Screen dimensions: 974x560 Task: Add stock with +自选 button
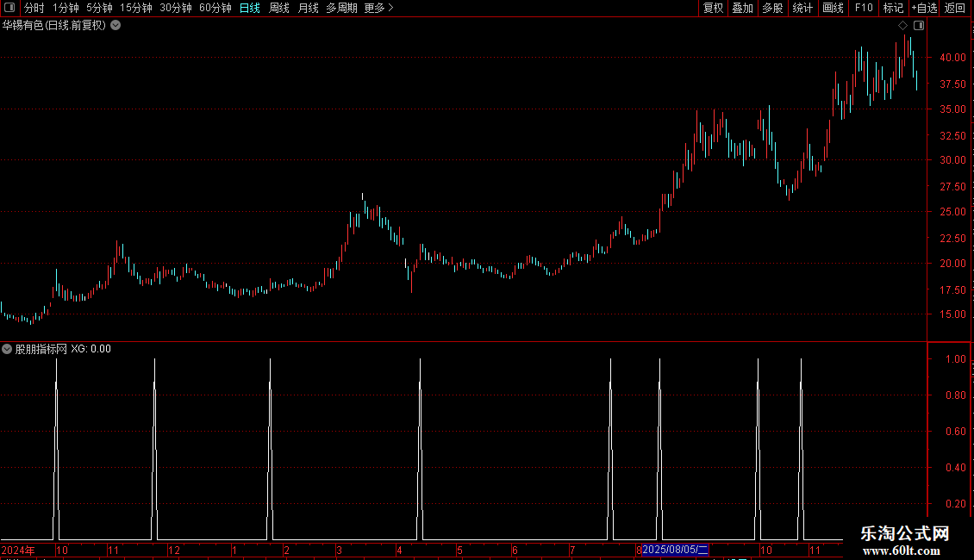pos(924,8)
